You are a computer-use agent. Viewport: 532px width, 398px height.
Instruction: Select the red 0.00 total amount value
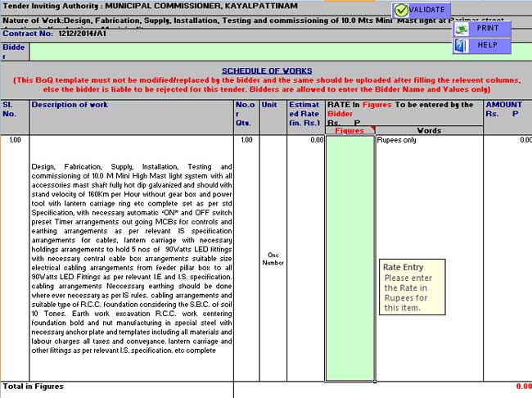[x=524, y=387]
